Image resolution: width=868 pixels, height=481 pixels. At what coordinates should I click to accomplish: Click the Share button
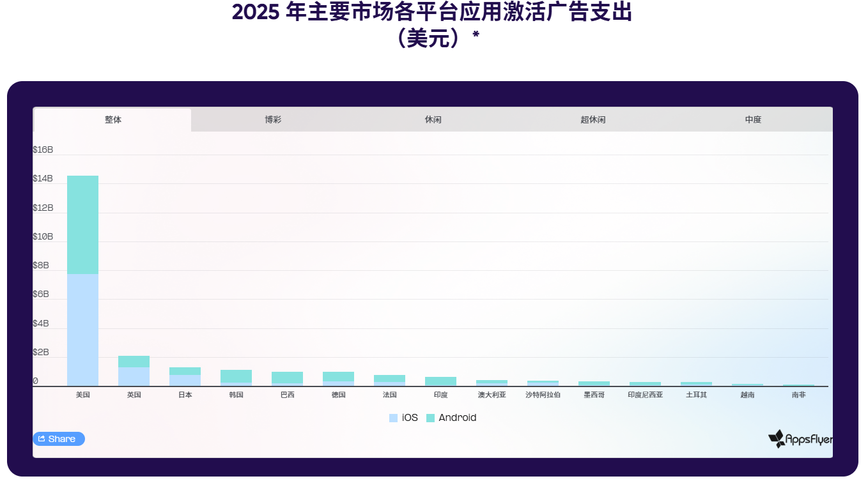point(58,439)
